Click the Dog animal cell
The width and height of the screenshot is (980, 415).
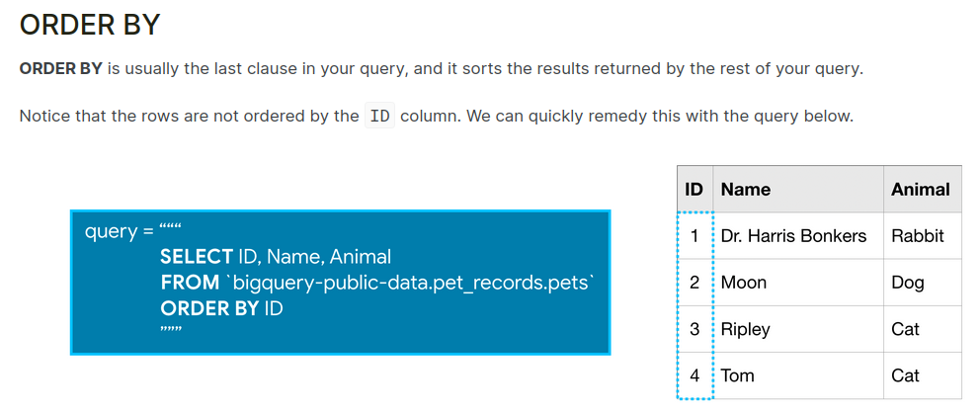[x=908, y=283]
